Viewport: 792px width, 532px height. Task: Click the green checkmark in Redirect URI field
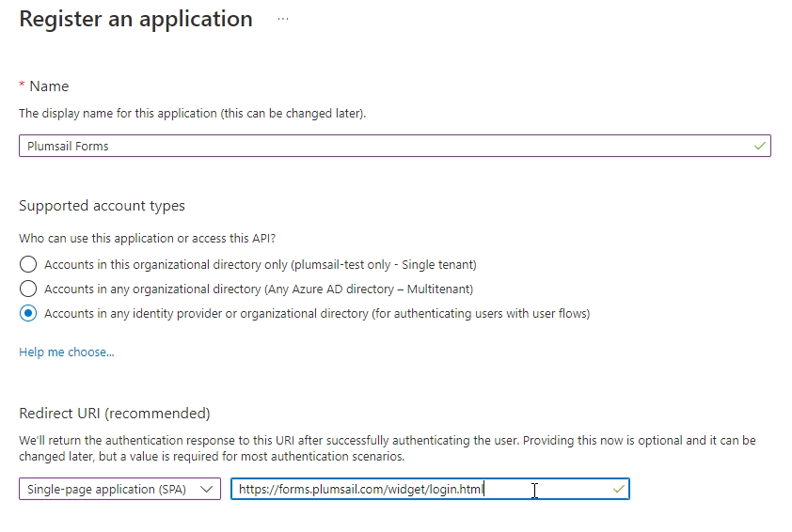point(618,489)
